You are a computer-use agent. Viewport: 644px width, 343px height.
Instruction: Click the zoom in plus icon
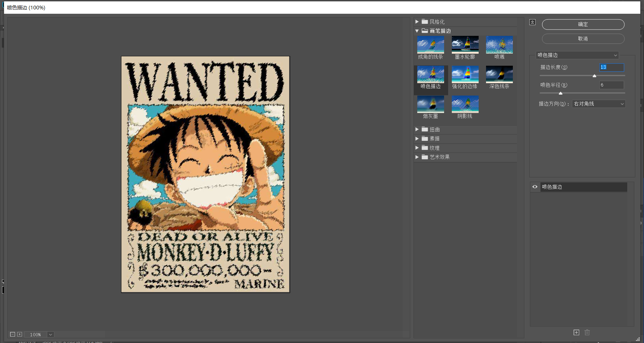pyautogui.click(x=20, y=335)
